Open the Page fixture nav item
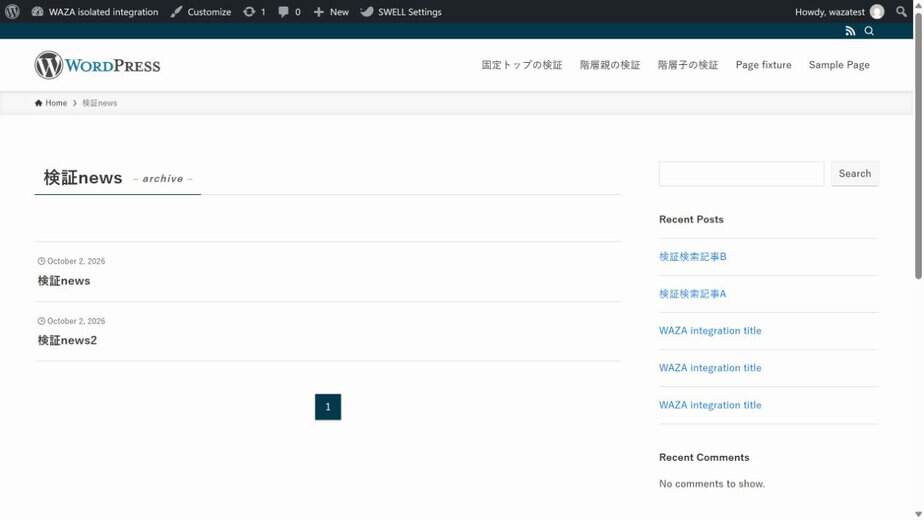Image resolution: width=924 pixels, height=520 pixels. point(763,65)
